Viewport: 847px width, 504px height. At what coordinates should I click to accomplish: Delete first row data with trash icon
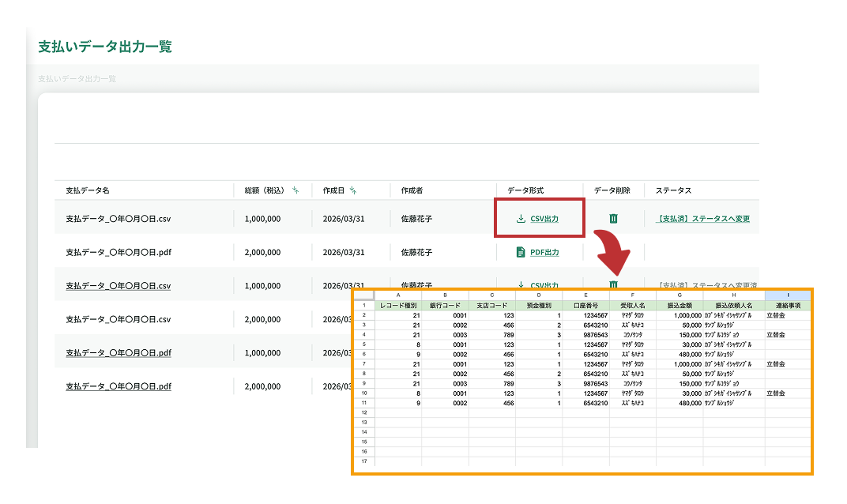613,219
